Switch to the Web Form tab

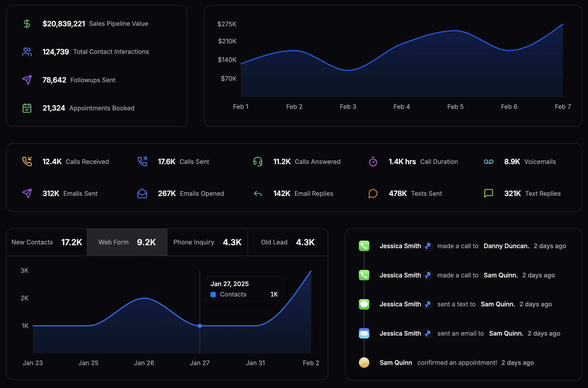pos(127,242)
